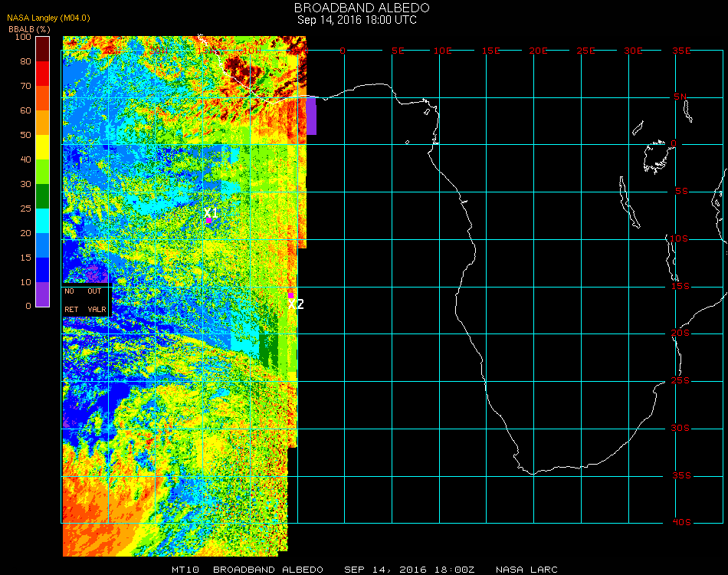Click the 'Sep 14, 2016 18:00 UTC' subtitle
Screen dimensions: 728x575
pyautogui.click(x=357, y=20)
